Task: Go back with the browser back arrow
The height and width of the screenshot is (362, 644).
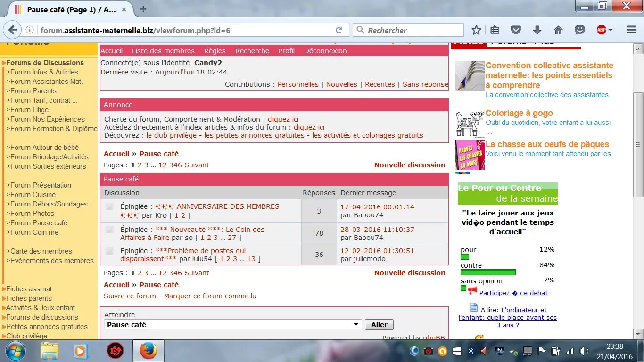Action: pyautogui.click(x=12, y=30)
